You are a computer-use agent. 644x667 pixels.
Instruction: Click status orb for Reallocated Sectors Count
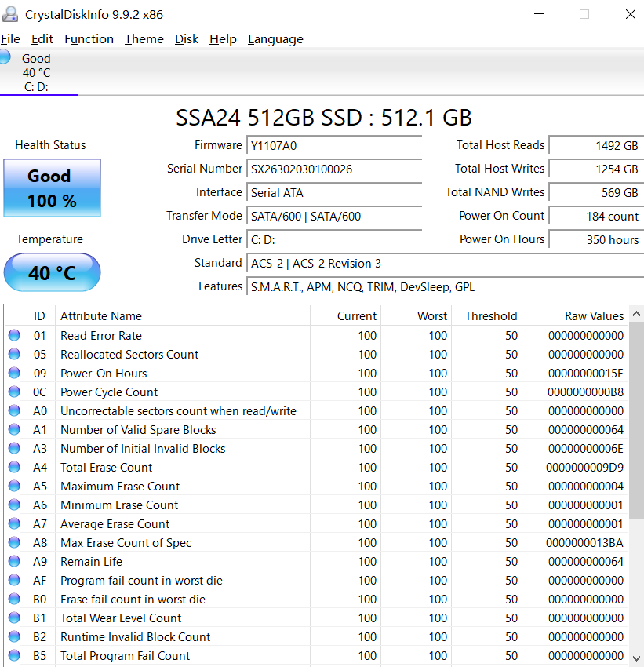[x=14, y=354]
